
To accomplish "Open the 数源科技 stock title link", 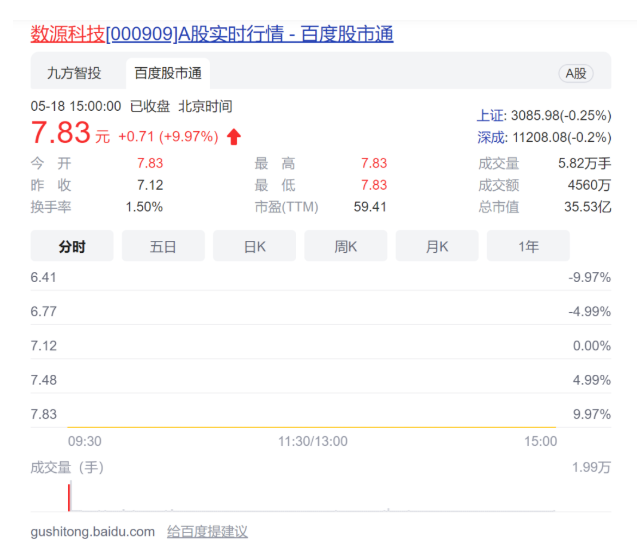I will [212, 34].
